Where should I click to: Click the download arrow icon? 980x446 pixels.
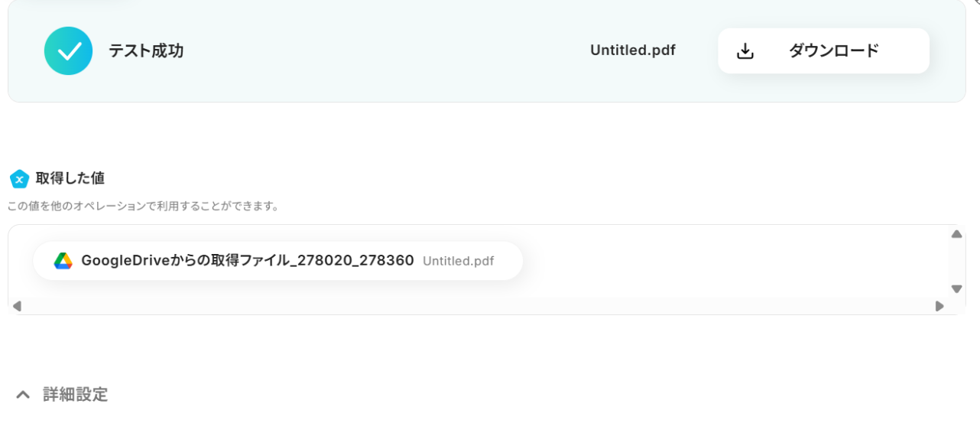(745, 51)
